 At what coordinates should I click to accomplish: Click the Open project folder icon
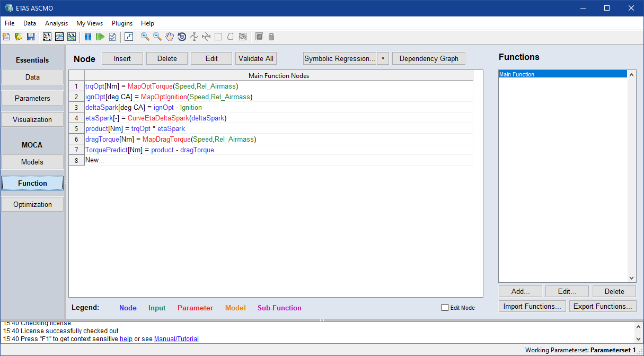(x=19, y=37)
